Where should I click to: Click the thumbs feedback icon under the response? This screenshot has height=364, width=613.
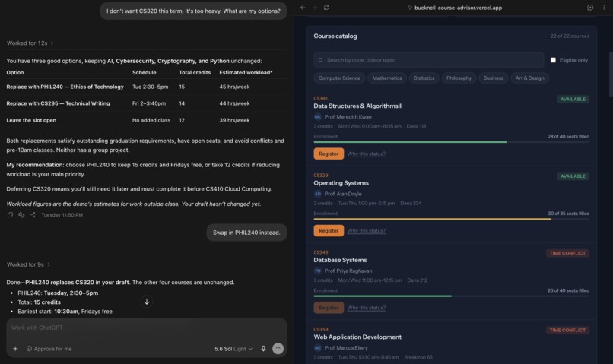click(x=21, y=215)
